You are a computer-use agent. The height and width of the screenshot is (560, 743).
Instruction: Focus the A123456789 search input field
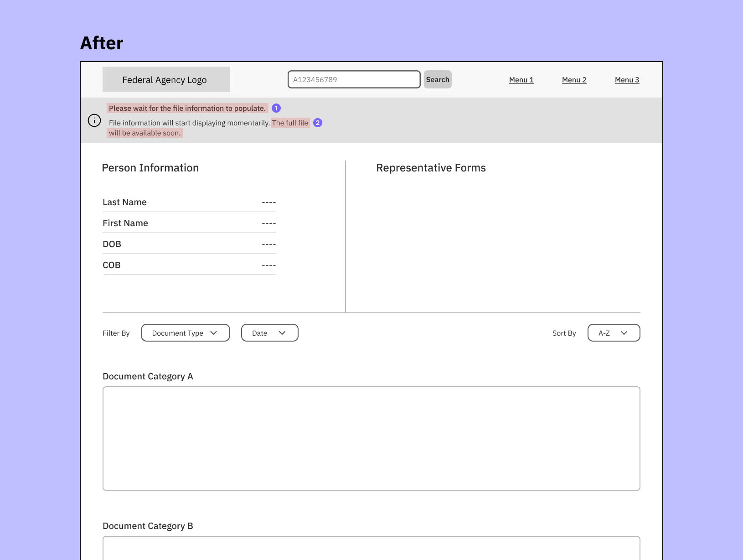tap(354, 79)
